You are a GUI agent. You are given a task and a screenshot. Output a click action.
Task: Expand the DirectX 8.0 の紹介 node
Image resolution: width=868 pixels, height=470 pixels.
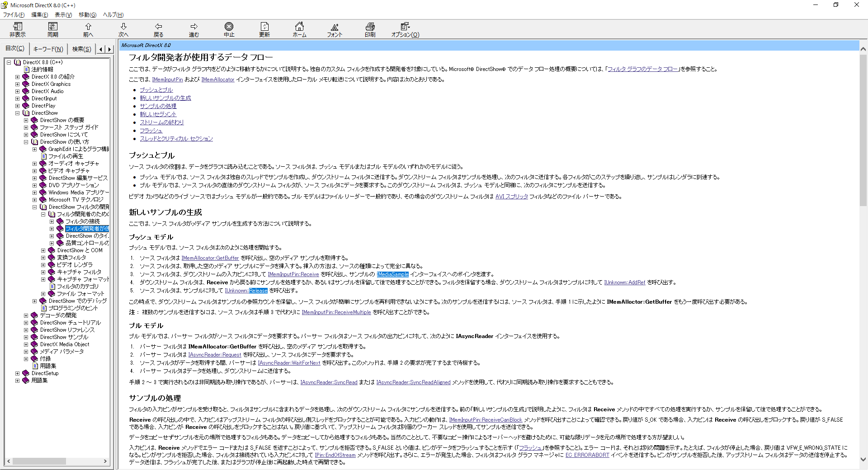(x=17, y=77)
